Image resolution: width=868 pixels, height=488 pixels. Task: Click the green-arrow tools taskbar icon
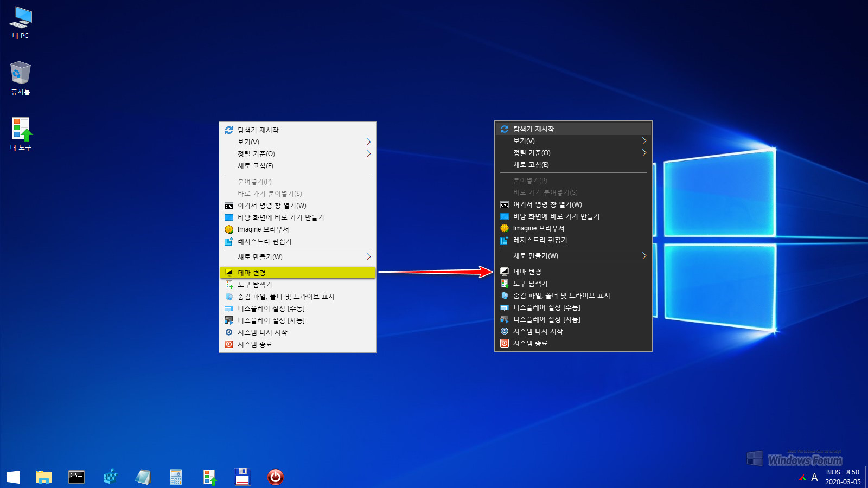[x=209, y=477]
